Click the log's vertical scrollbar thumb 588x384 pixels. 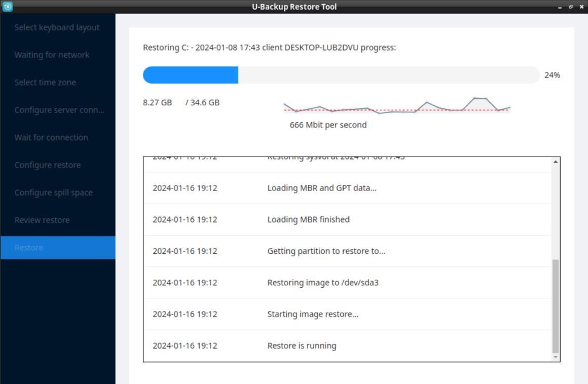556,305
